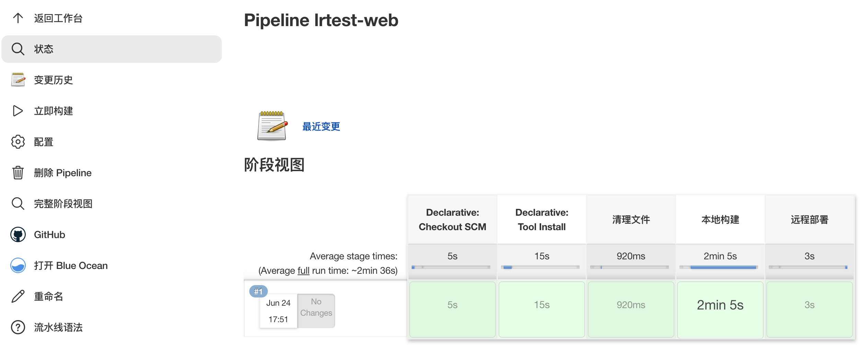Click the underlined 'full' run time link

pyautogui.click(x=303, y=271)
